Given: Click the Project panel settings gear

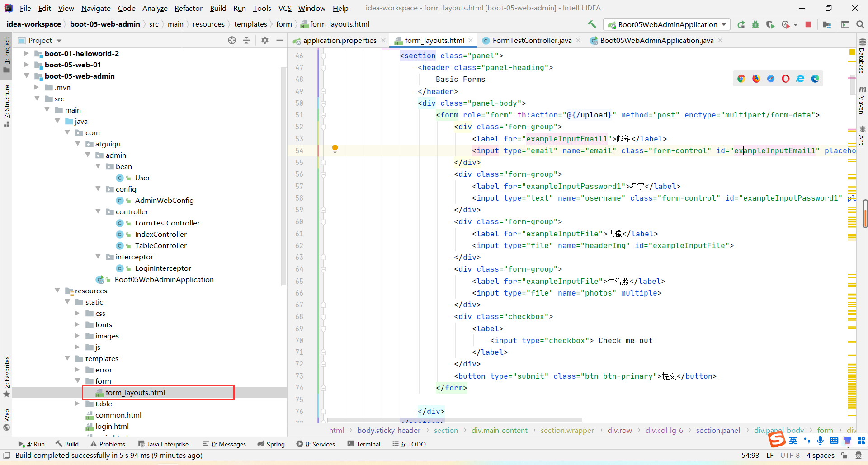Looking at the screenshot, I should tap(265, 40).
